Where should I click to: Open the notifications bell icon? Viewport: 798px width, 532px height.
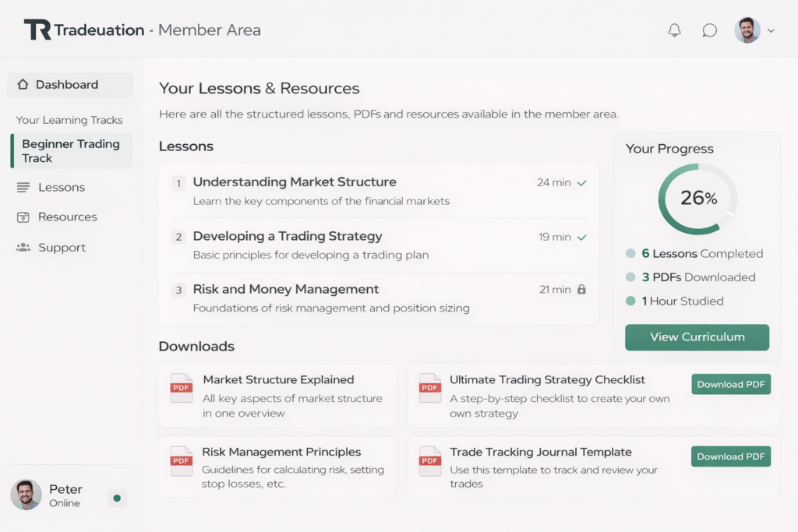coord(674,30)
